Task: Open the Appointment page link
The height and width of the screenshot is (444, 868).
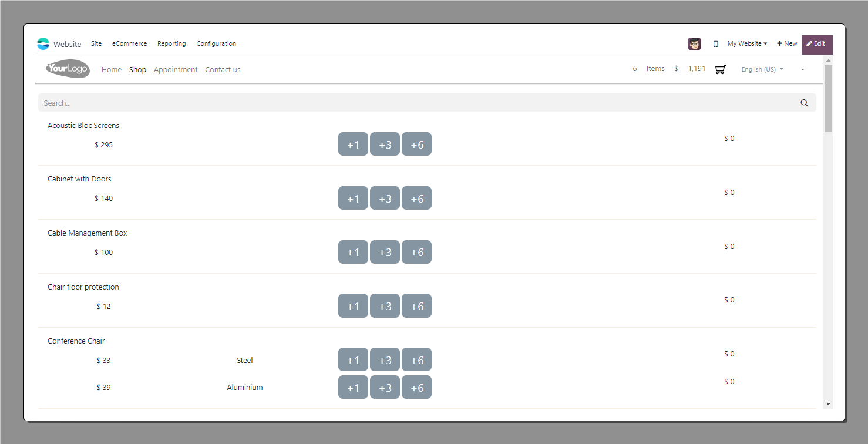Action: tap(176, 69)
